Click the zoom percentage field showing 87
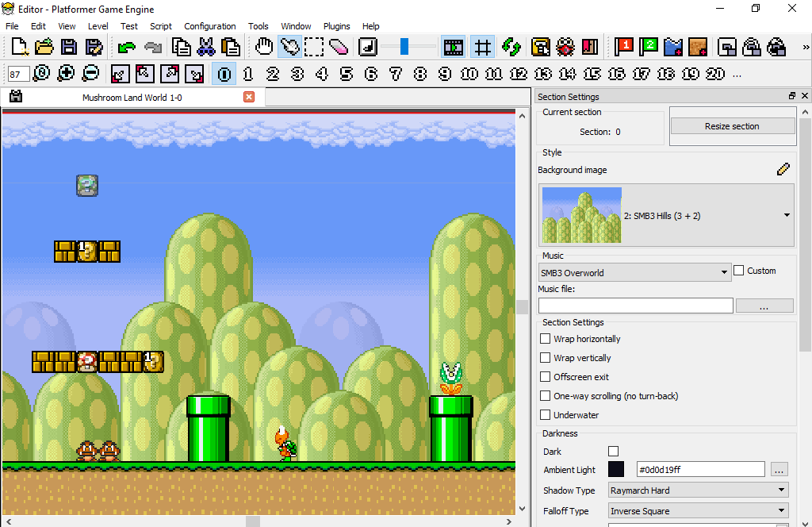812x527 pixels. pos(18,74)
